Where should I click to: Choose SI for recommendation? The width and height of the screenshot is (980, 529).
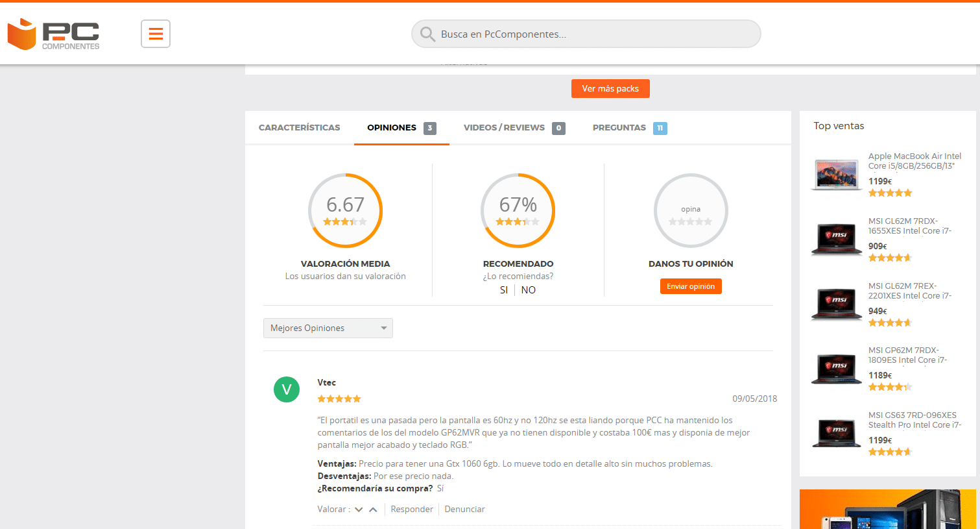pos(504,290)
